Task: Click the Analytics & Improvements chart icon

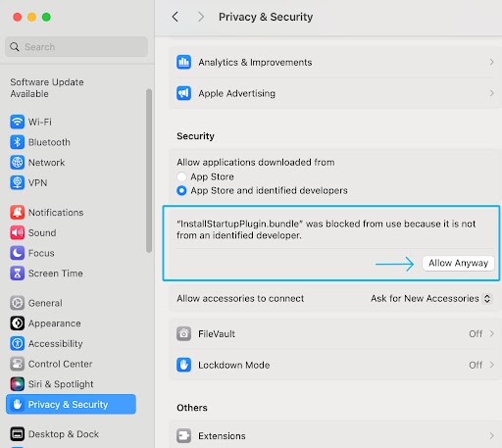Action: 183,62
